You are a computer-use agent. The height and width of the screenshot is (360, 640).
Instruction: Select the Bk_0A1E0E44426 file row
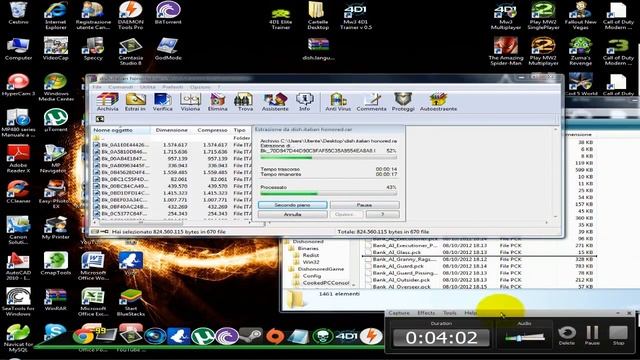pos(171,145)
